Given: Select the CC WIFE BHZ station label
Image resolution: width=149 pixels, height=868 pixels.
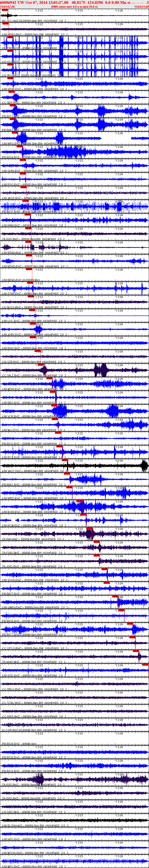Looking at the screenshot, I should (34, 717).
